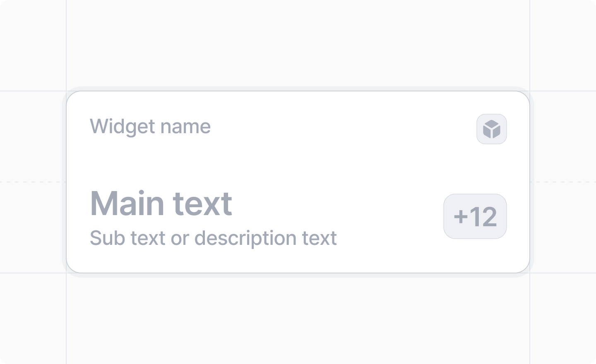Viewport: 596px width, 364px height.
Task: Click the Sub text description line
Action: click(x=213, y=238)
